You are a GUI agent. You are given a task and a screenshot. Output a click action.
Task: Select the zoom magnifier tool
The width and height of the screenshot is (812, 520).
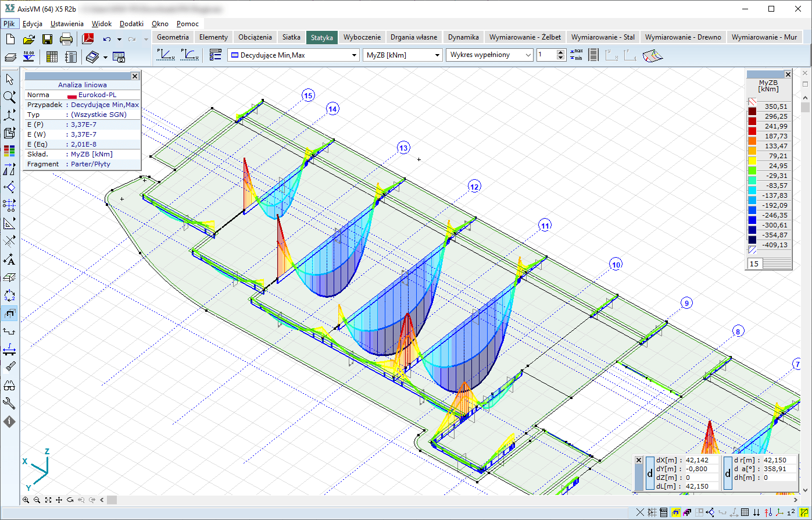pos(9,97)
